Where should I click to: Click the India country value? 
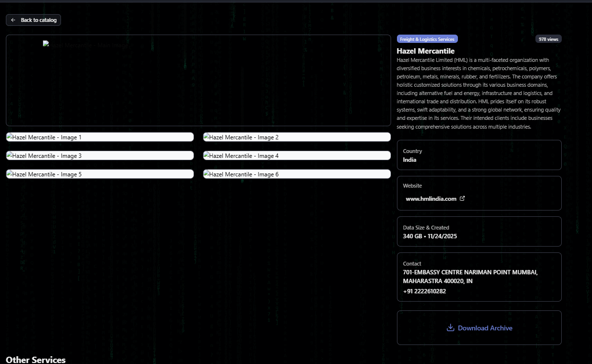[x=410, y=160]
